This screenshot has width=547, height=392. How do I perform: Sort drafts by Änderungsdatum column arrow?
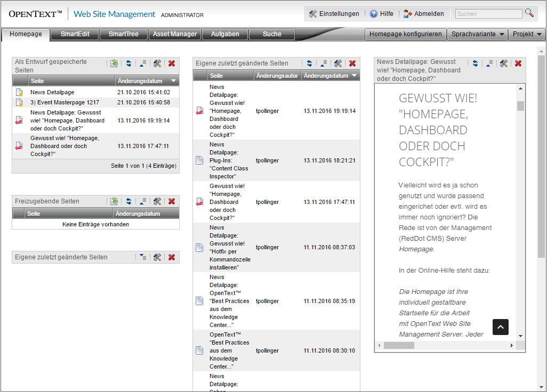173,81
